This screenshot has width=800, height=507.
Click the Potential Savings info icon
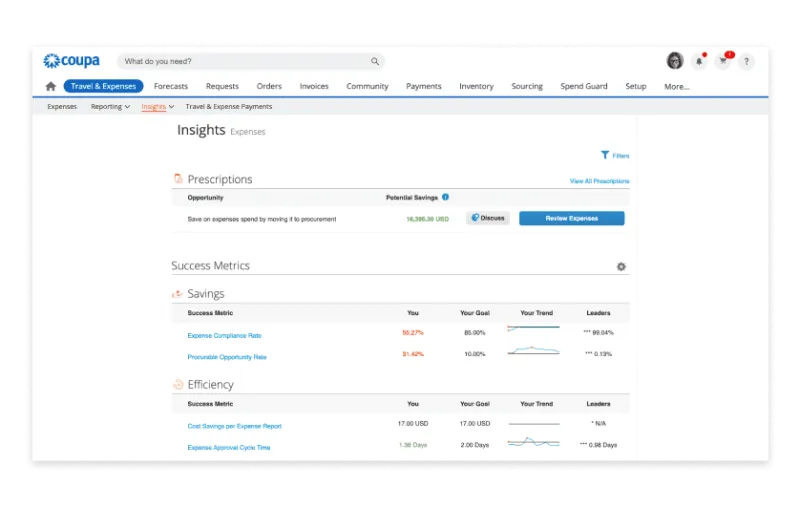coord(445,197)
